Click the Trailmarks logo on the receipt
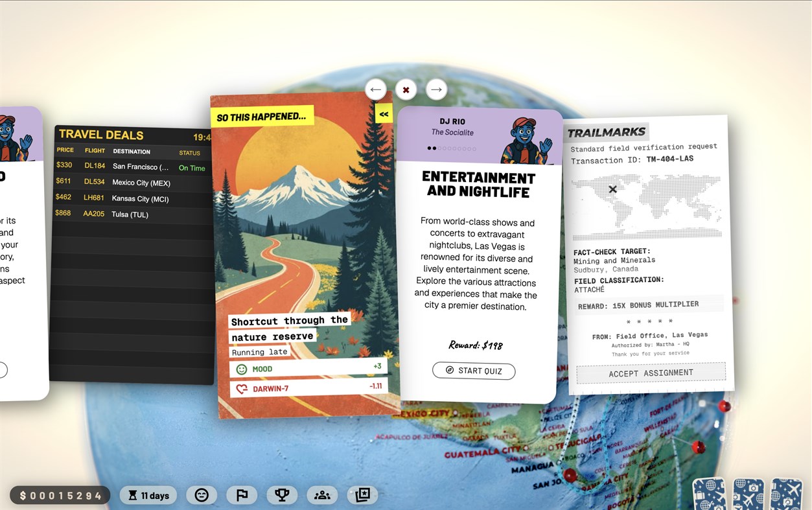This screenshot has height=510, width=812. tap(607, 132)
